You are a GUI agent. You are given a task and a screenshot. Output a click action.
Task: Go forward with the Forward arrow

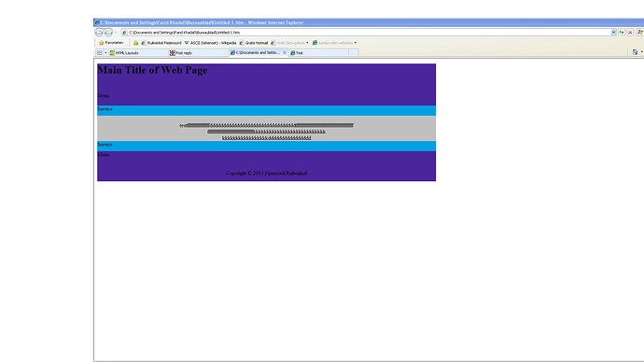[x=108, y=33]
